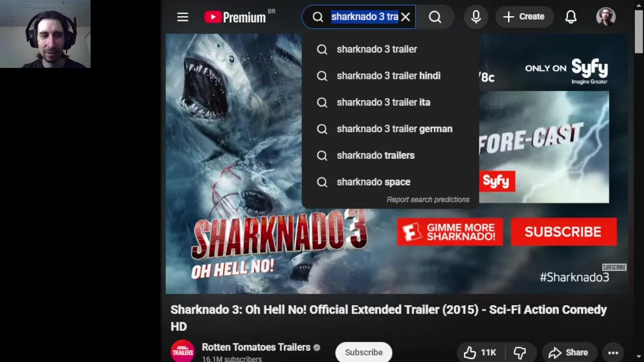
Task: Click the scrollbar down arrow
Action: click(x=639, y=356)
